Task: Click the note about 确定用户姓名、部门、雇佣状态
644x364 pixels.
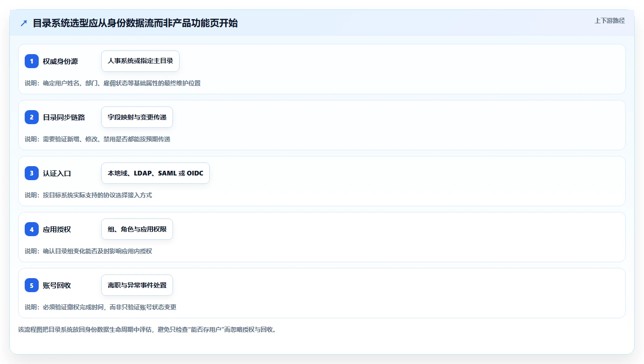Action: [x=112, y=83]
